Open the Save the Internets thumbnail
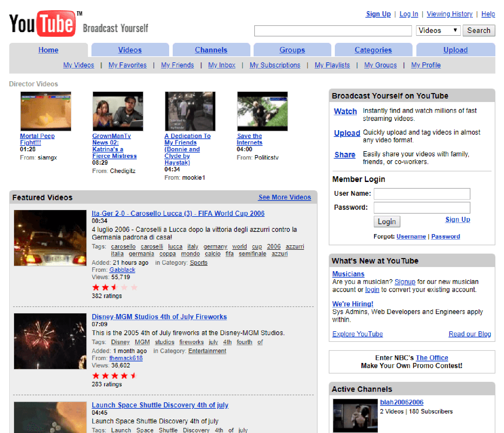 point(263,111)
